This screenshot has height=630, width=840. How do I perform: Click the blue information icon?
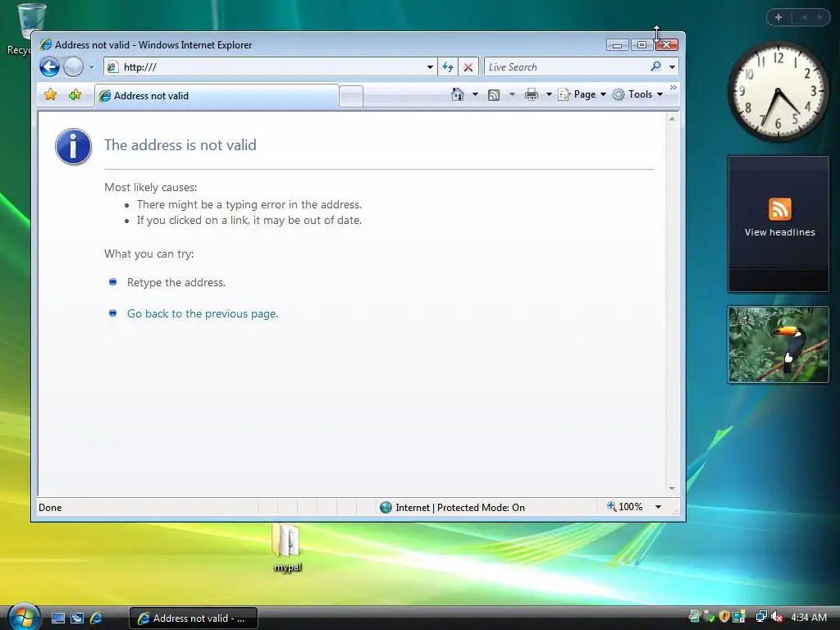tap(73, 146)
